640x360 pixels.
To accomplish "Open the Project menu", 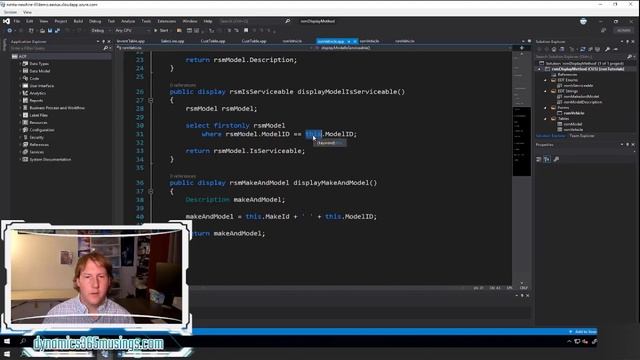I will click(x=60, y=21).
